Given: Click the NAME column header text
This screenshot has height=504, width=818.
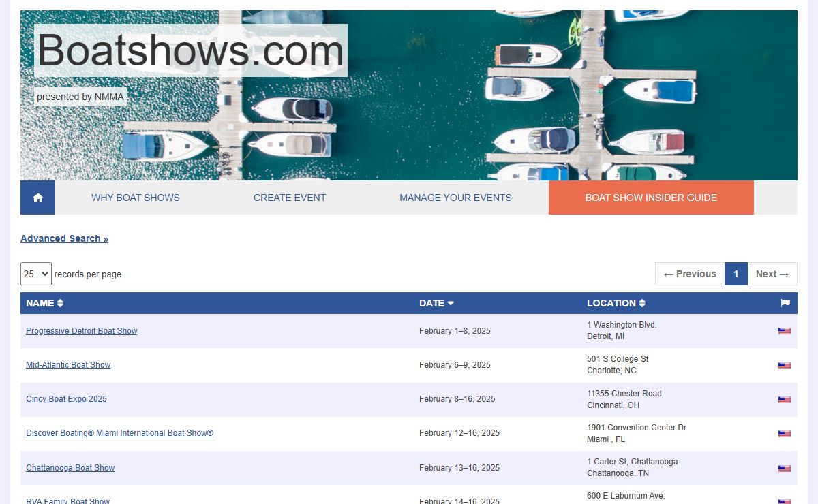Looking at the screenshot, I should pyautogui.click(x=40, y=303).
